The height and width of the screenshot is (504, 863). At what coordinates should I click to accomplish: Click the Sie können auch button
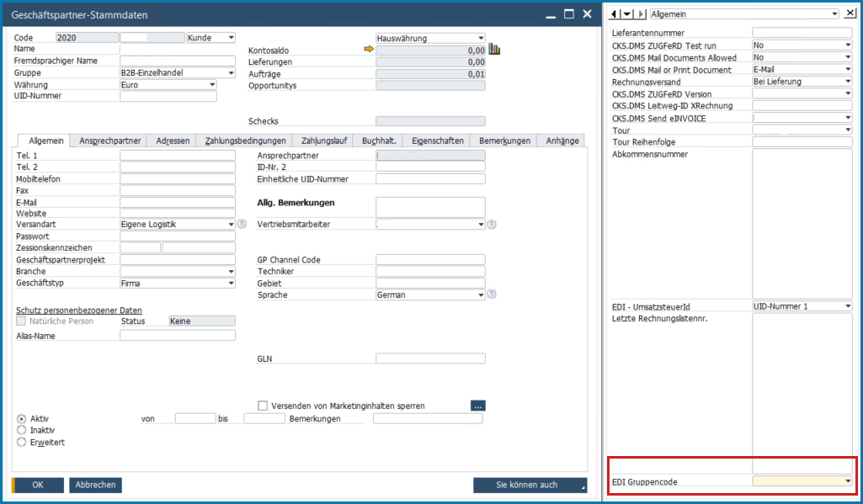[x=530, y=485]
